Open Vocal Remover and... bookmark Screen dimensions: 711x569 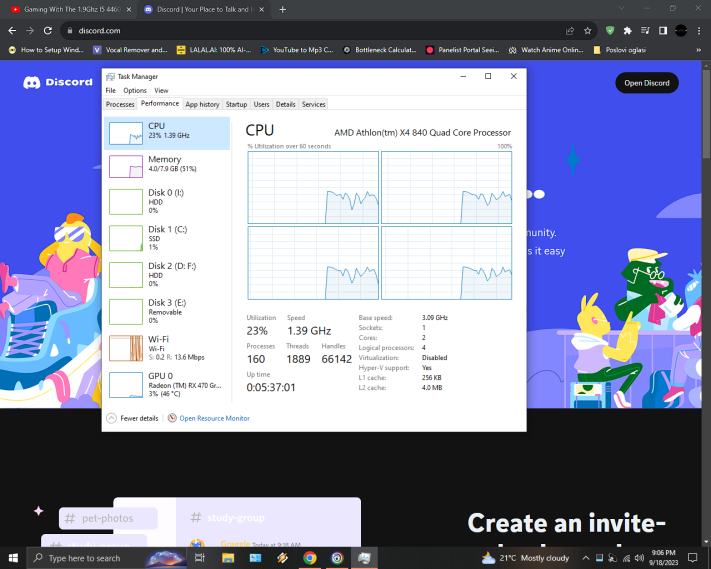(x=130, y=50)
